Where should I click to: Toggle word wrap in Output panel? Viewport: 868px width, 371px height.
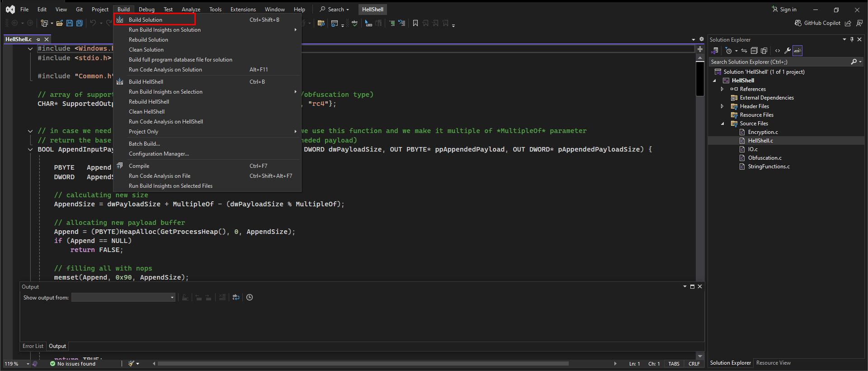point(236,297)
